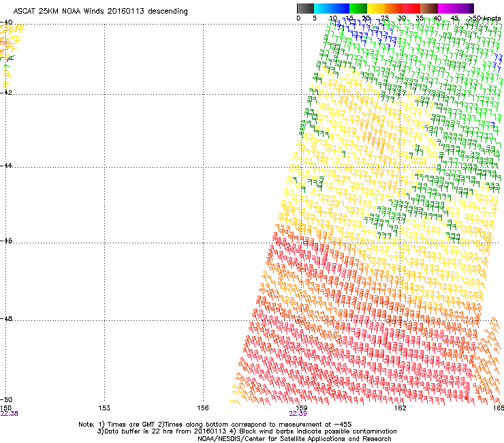
Task: Click the -44 latitude axis label
Action: [x=6, y=166]
